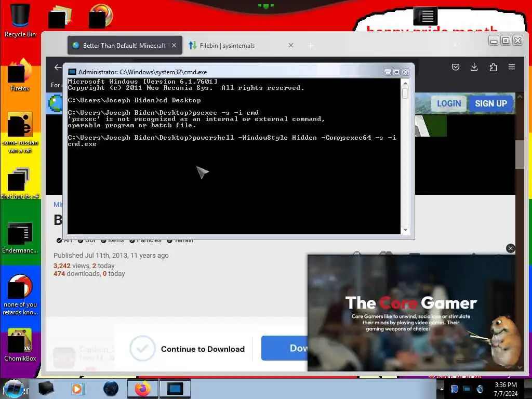Click the cmd window scroll down arrow
Screen dimensions: 532x399
405,230
